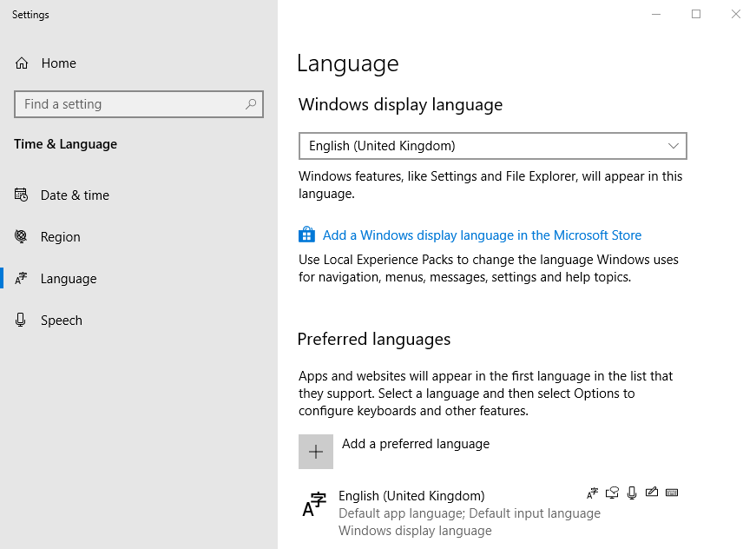Image resolution: width=756 pixels, height=549 pixels.
Task: Click the speech recognition microphone feature icon
Action: click(632, 493)
